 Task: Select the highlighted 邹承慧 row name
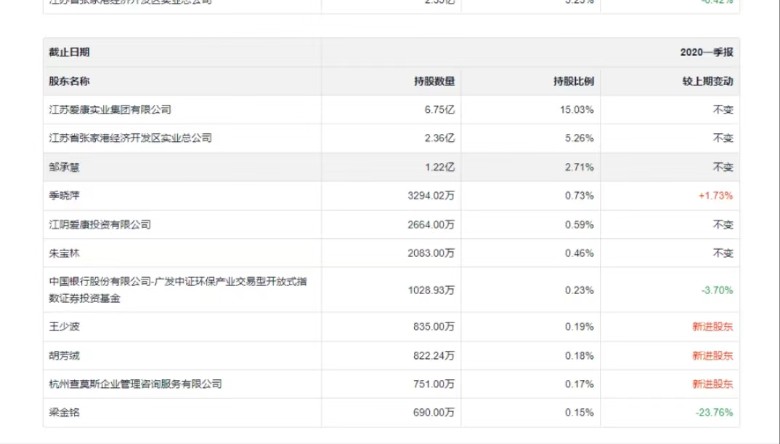(66, 167)
